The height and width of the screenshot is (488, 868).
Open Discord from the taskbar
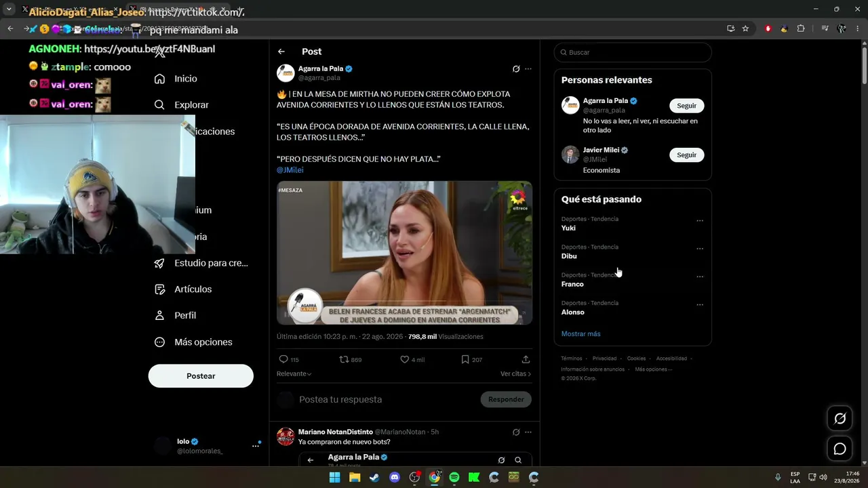coord(395,477)
